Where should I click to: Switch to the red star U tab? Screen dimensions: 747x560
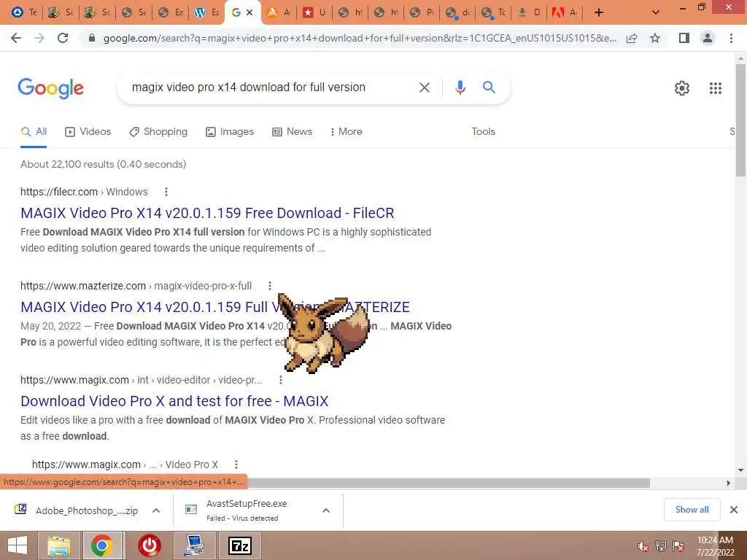(x=314, y=12)
